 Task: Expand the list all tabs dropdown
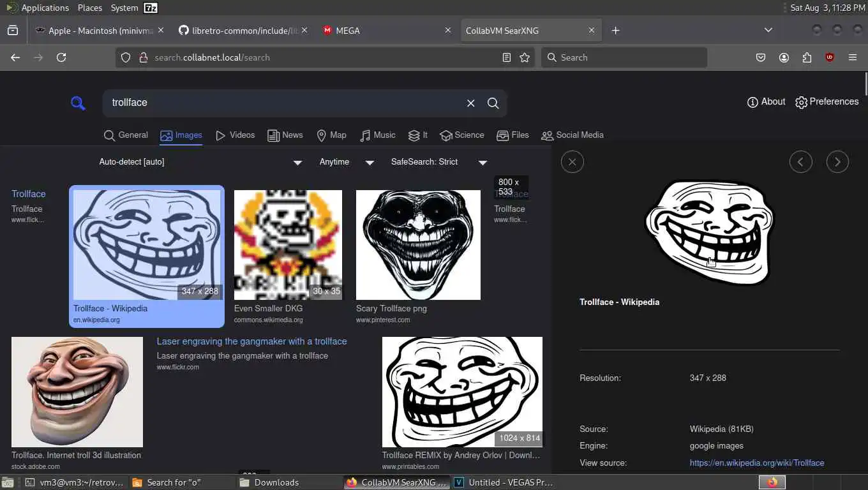click(x=768, y=31)
